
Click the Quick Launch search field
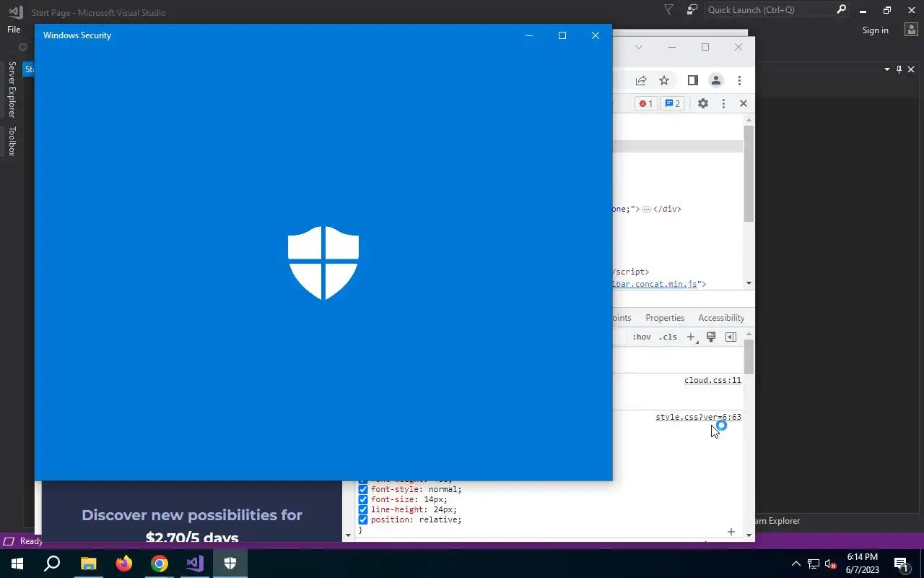click(x=769, y=10)
